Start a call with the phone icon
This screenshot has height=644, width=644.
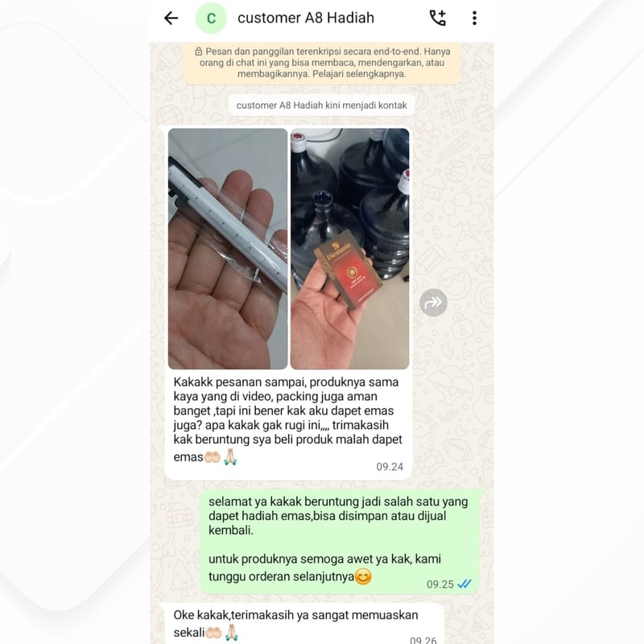click(437, 18)
